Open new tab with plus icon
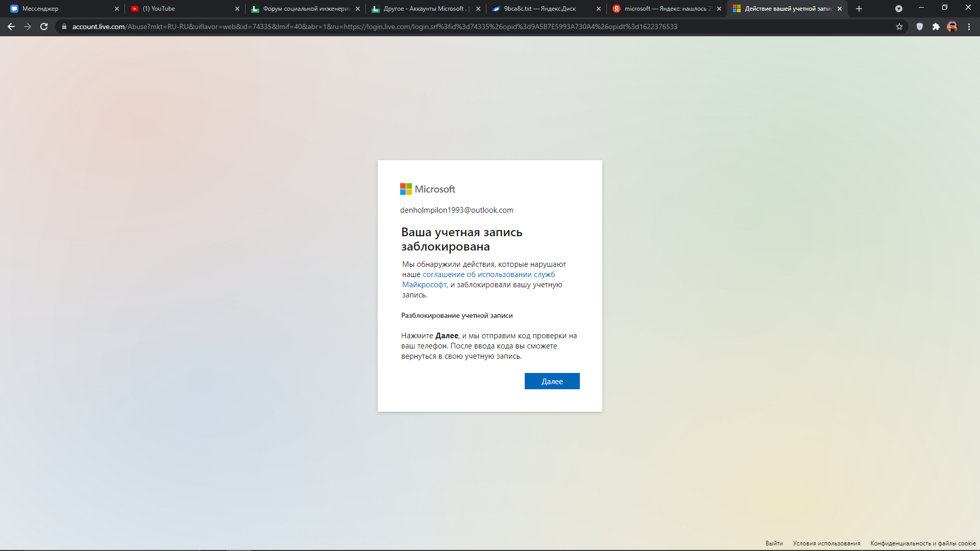The width and height of the screenshot is (980, 551). pos(859,9)
